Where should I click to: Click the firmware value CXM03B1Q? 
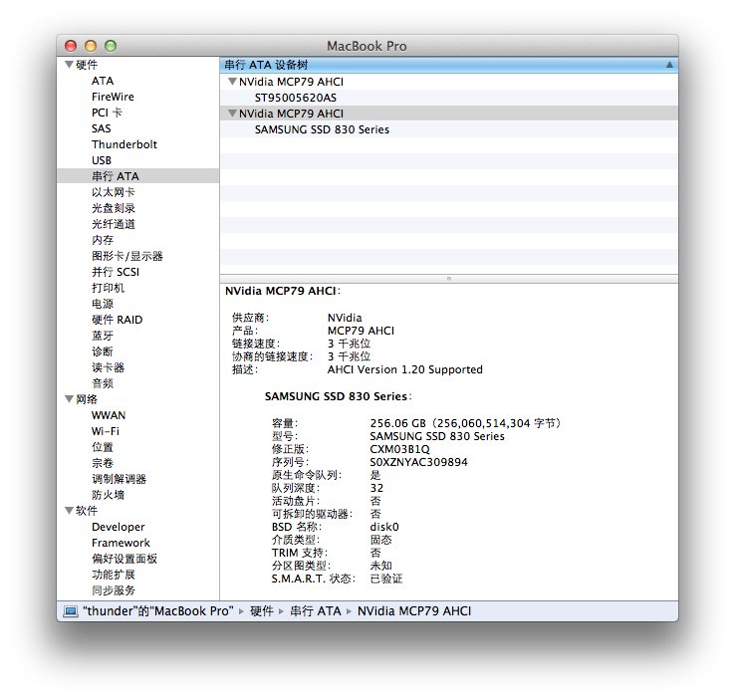399,449
